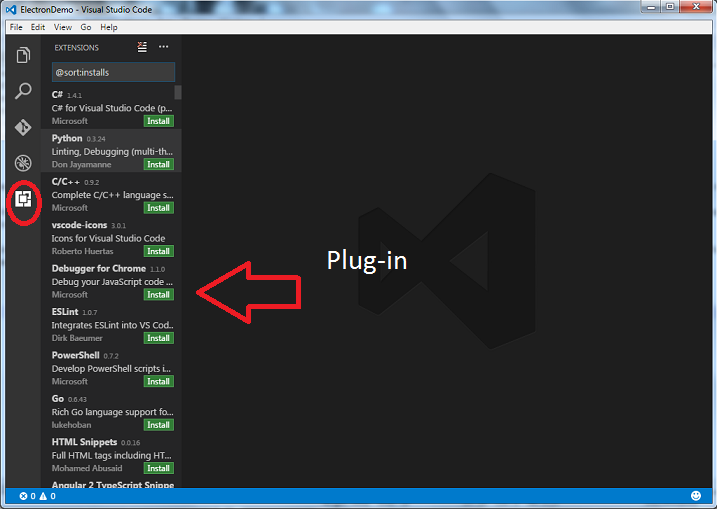
Task: Install the ESLint extension
Action: (x=159, y=338)
